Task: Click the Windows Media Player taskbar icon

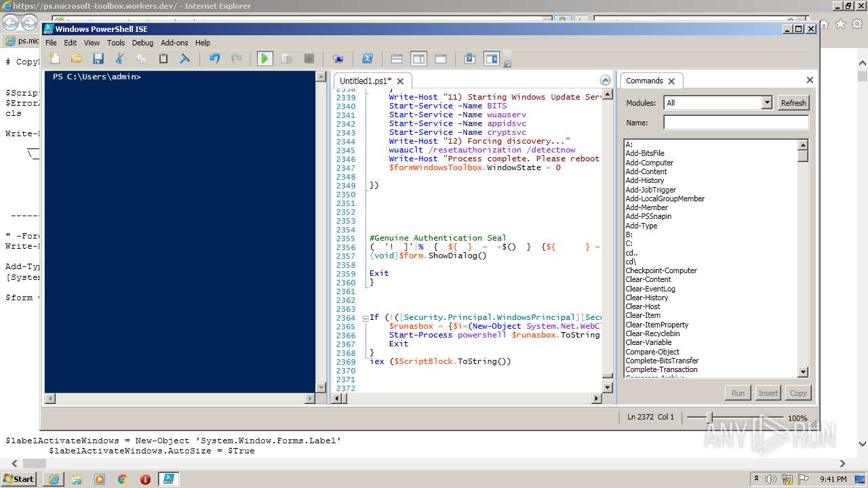Action: click(x=100, y=479)
